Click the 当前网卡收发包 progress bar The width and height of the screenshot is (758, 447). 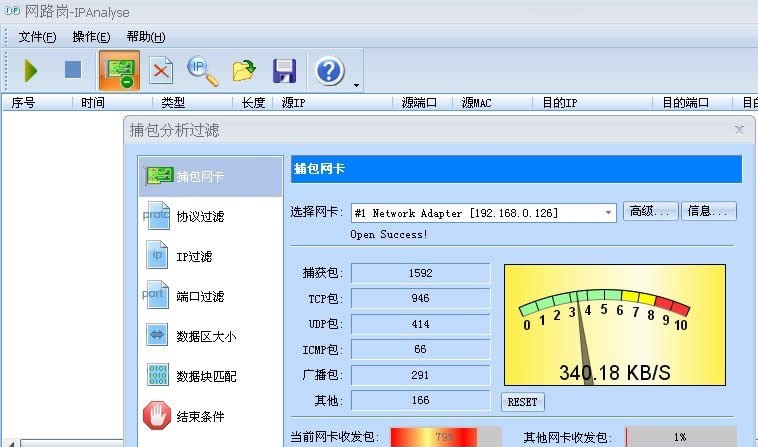[446, 437]
